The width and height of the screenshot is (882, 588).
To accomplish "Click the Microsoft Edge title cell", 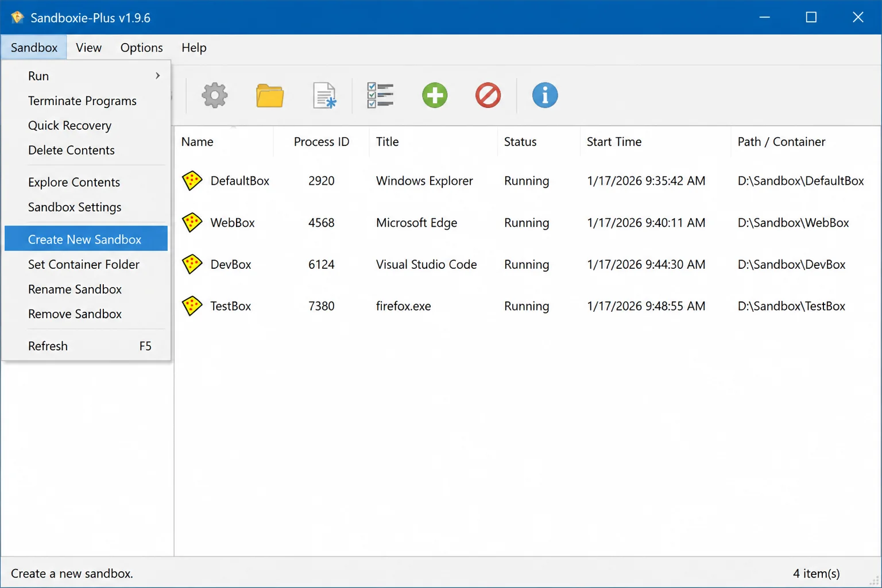I will click(x=416, y=223).
